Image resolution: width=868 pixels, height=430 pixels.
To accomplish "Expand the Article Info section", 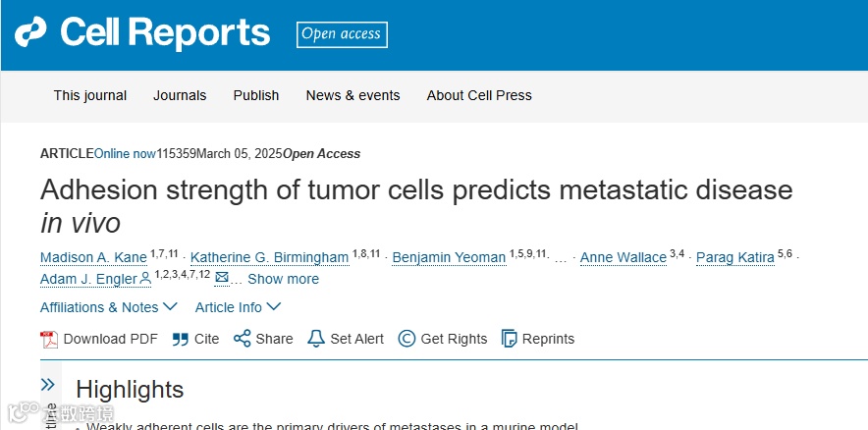I will [x=237, y=307].
